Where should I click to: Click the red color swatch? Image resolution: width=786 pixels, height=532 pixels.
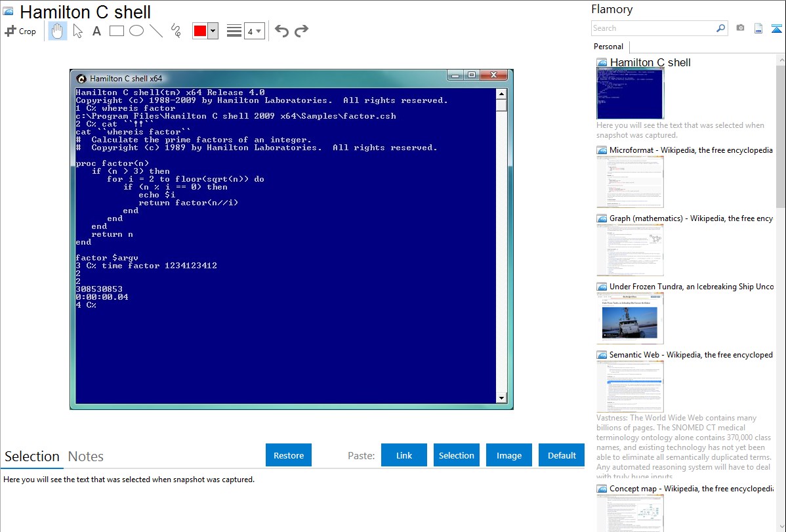pos(200,31)
